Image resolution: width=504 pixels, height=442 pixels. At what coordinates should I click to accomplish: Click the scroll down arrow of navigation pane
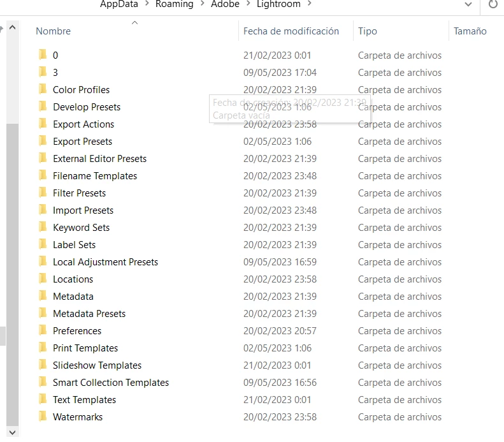tap(13, 432)
